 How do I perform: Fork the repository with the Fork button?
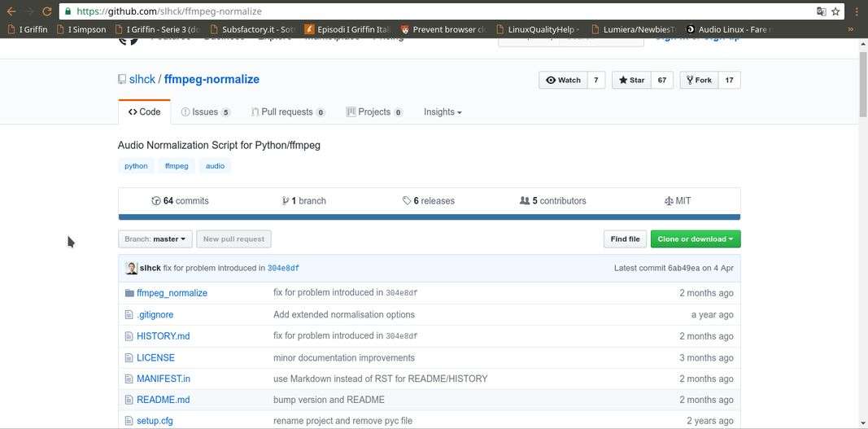pos(699,80)
